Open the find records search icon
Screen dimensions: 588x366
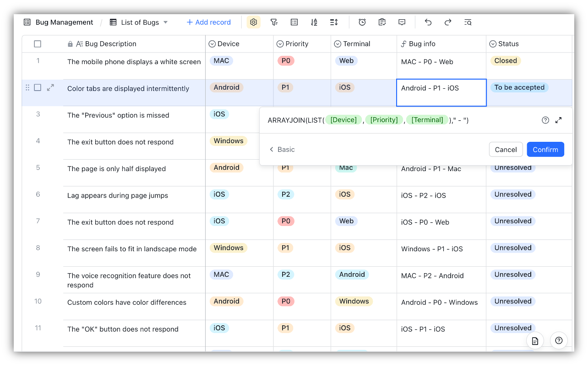coord(468,22)
